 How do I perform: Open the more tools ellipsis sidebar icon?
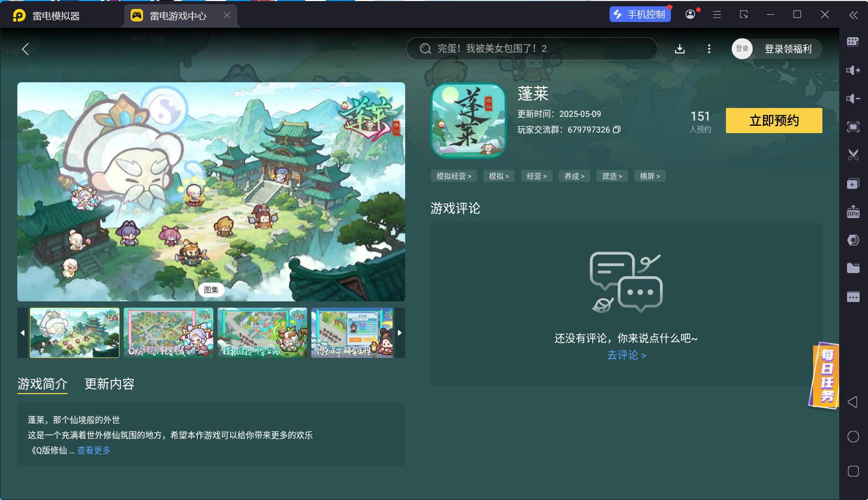pyautogui.click(x=853, y=297)
